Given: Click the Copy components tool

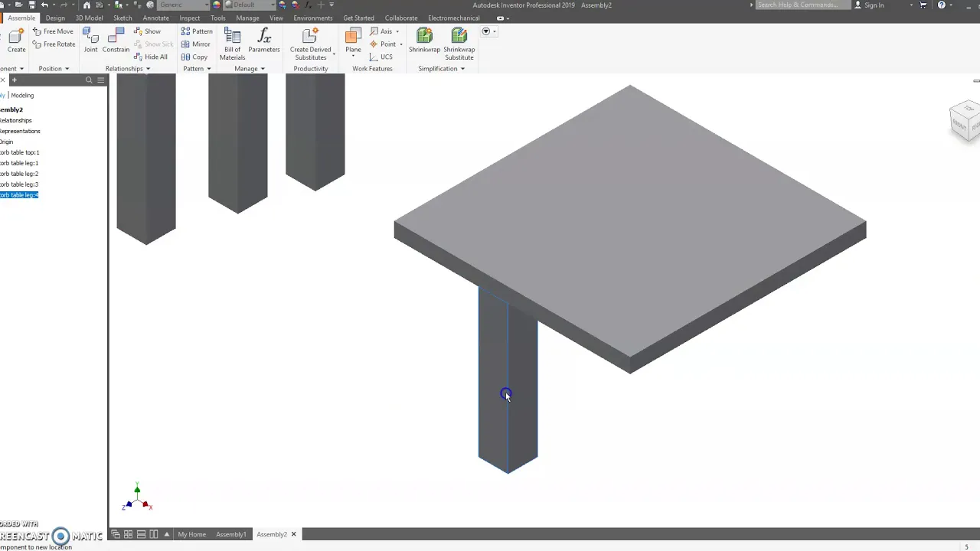Looking at the screenshot, I should [x=194, y=57].
